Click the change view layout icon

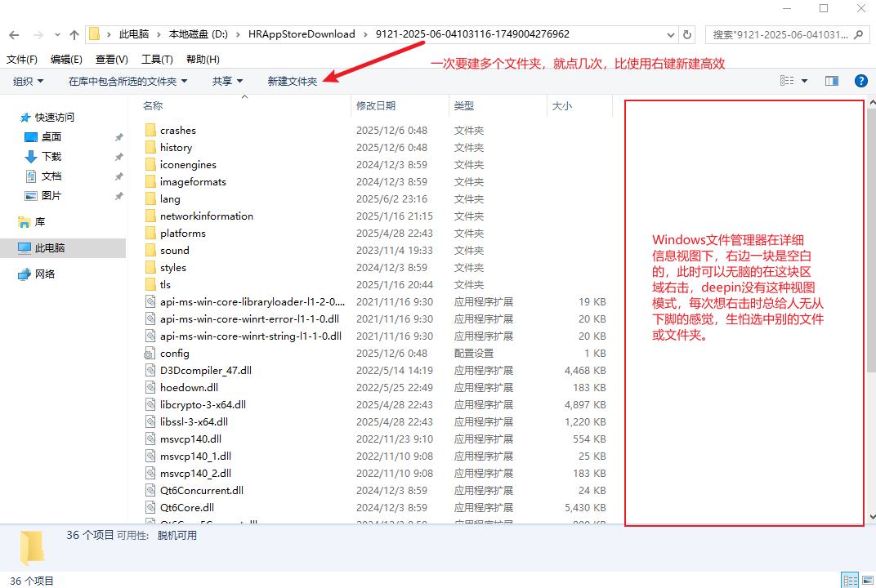coord(787,81)
